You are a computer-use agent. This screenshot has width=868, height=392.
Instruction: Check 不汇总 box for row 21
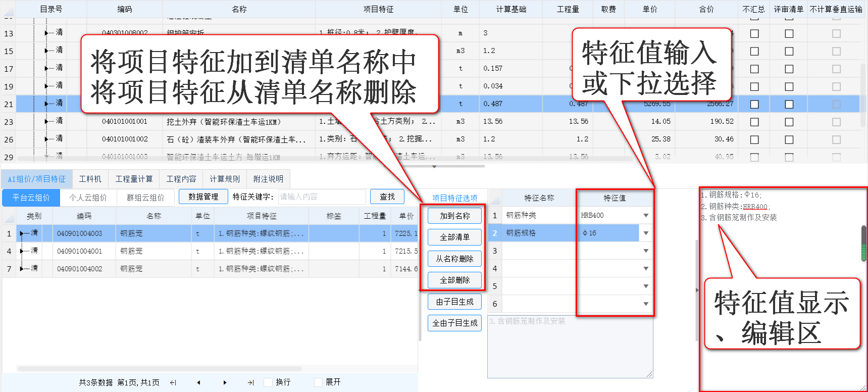[x=754, y=104]
